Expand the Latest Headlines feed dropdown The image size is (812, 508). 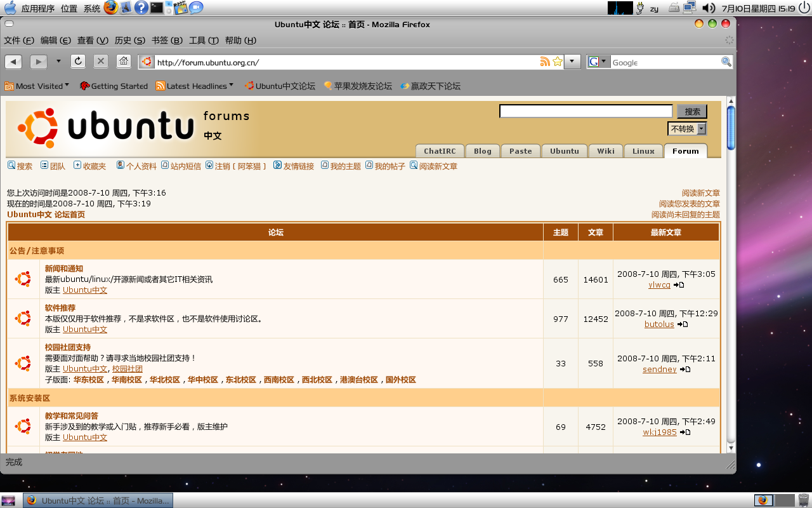231,85
